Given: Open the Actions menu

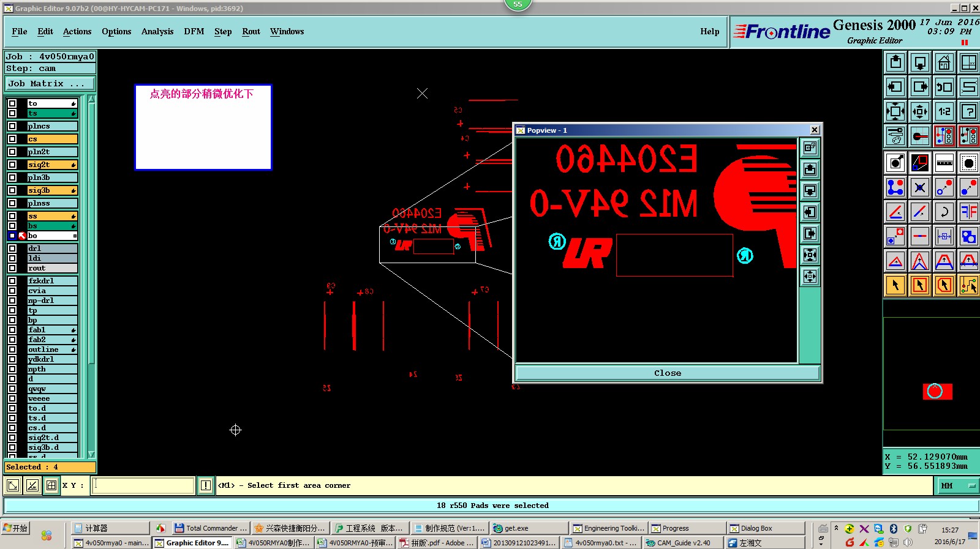Looking at the screenshot, I should 77,31.
